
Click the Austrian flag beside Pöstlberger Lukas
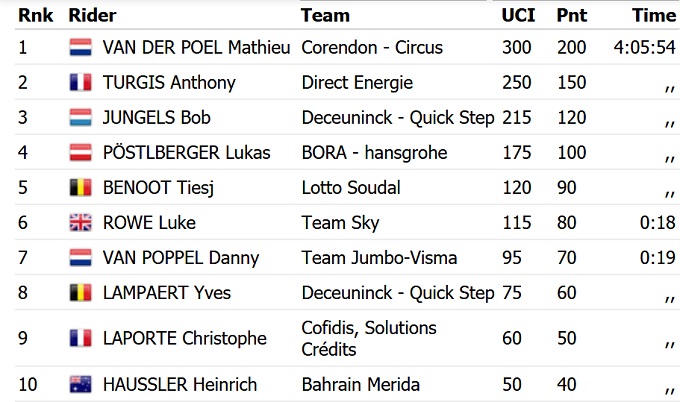coord(80,153)
